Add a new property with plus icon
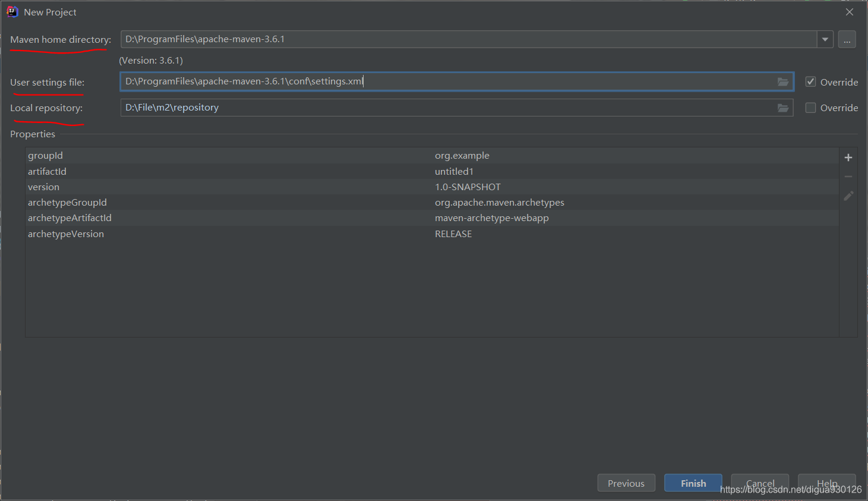Screen dimensions: 868x501 [x=848, y=157]
